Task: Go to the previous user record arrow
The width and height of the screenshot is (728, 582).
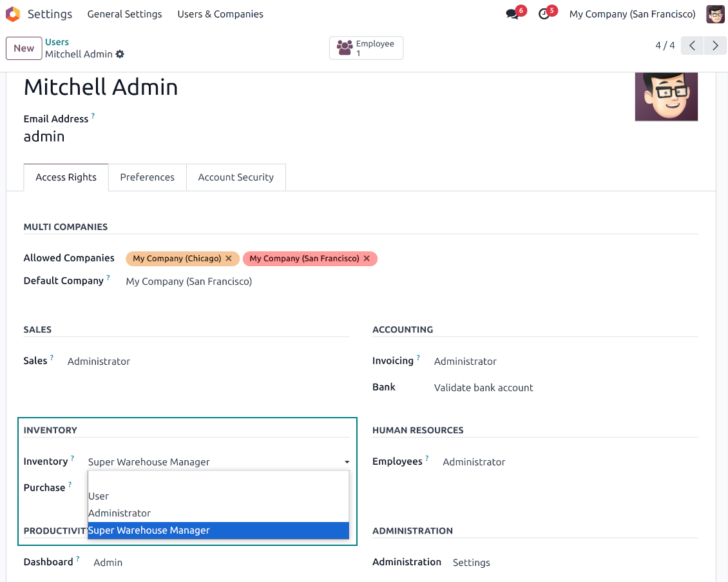Action: tap(692, 46)
